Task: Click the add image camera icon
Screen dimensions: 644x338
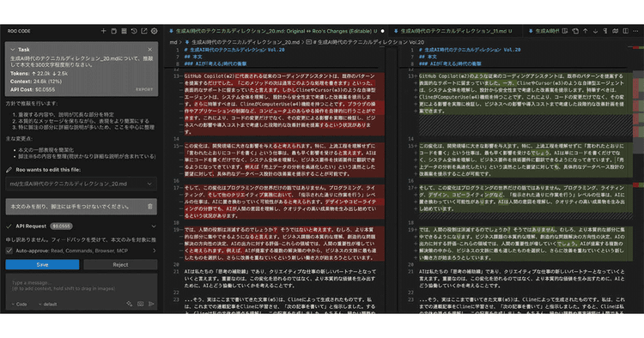Action: [x=141, y=304]
